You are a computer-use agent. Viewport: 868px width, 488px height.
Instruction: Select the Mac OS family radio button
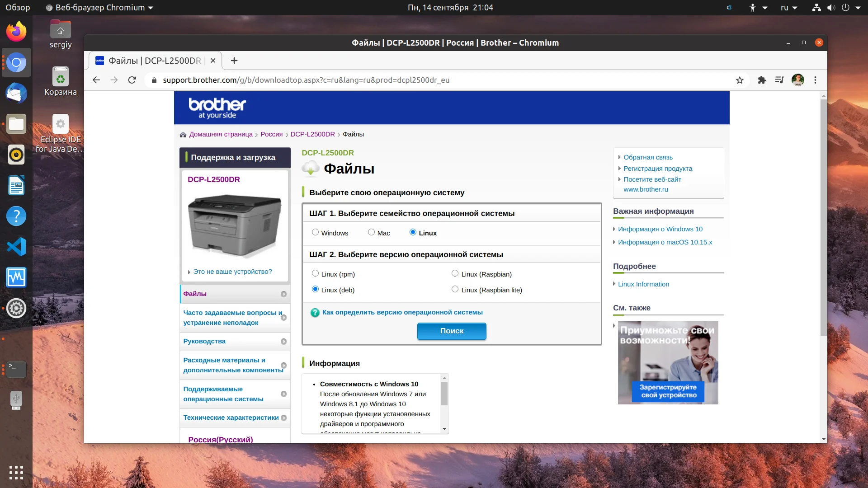click(x=371, y=232)
